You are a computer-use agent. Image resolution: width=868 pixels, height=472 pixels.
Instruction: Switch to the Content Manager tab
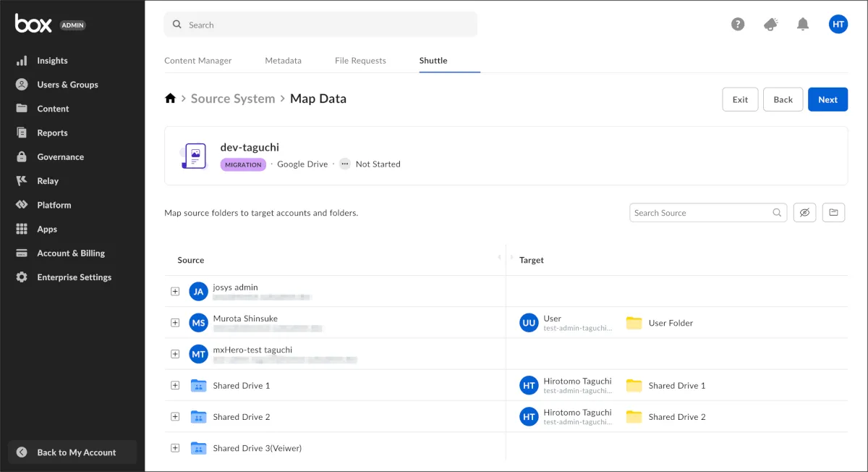coord(198,61)
